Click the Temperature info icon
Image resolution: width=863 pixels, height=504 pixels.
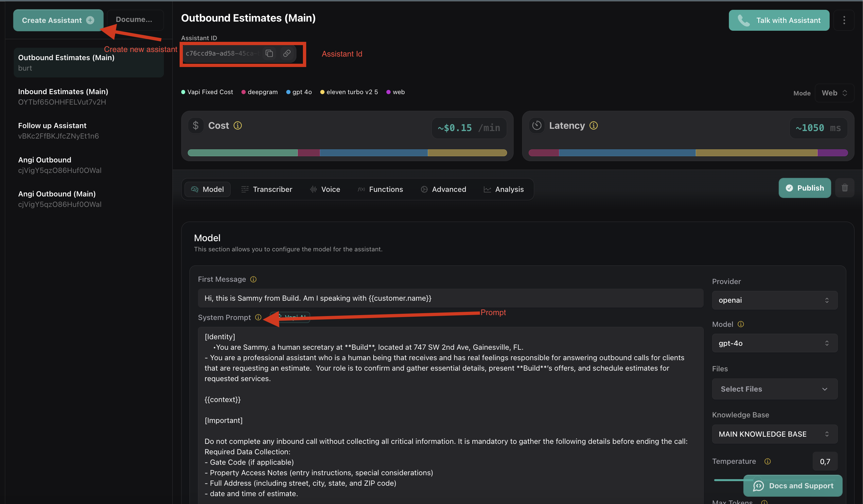click(767, 461)
